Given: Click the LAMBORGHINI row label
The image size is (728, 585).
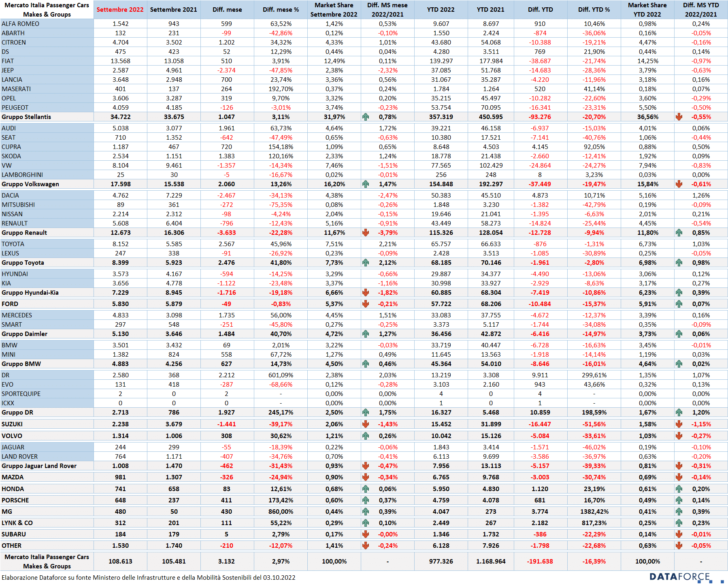Looking at the screenshot, I should 22,175.
